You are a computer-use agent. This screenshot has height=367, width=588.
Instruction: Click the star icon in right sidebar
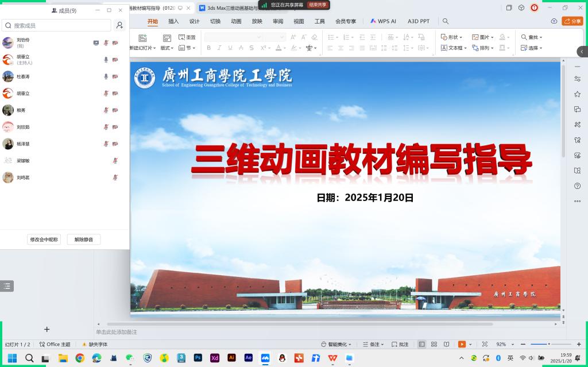[577, 94]
